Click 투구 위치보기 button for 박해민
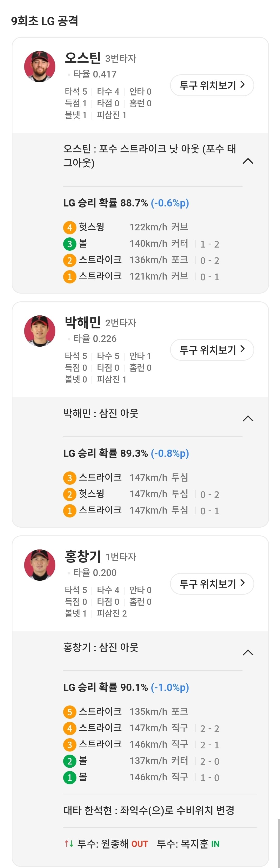This screenshot has height=868, width=280. (x=212, y=350)
